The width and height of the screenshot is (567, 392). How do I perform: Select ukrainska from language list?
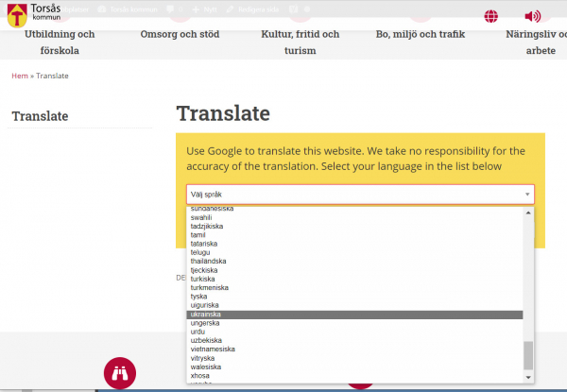point(206,315)
